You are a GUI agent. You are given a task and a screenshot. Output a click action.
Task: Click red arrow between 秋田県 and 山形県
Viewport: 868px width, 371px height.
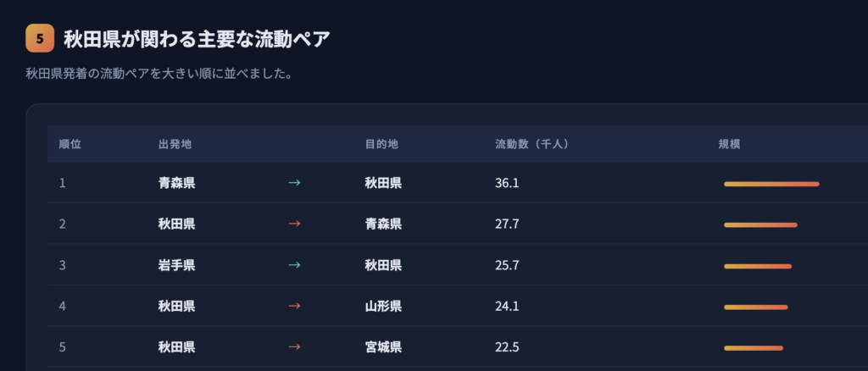coord(294,306)
